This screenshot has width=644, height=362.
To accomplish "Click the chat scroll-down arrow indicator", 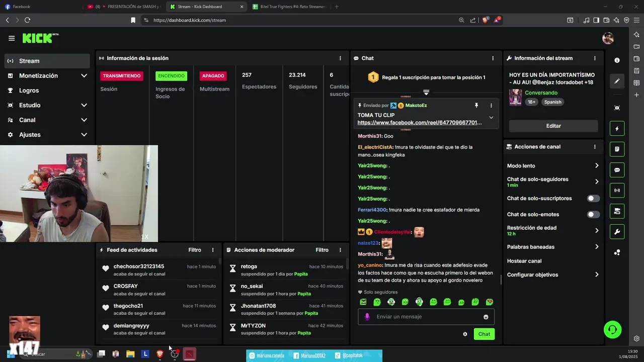I will click(x=426, y=93).
